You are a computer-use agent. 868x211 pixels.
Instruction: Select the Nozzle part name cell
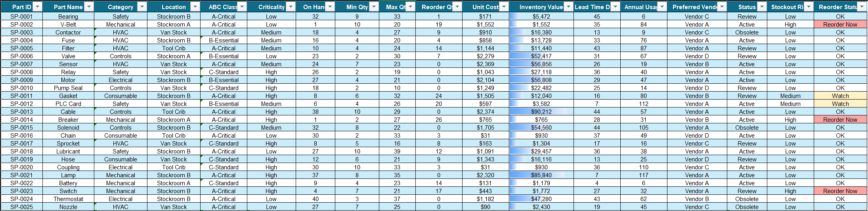click(68, 207)
